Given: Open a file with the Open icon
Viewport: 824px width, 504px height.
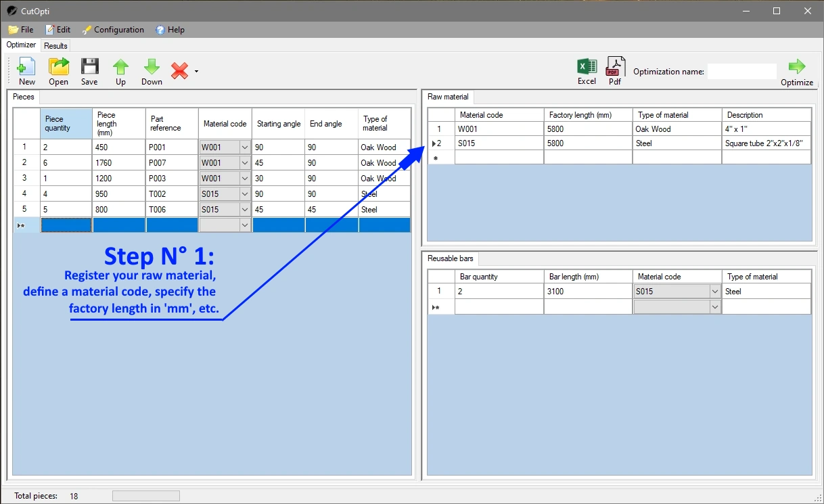Looking at the screenshot, I should [x=59, y=68].
